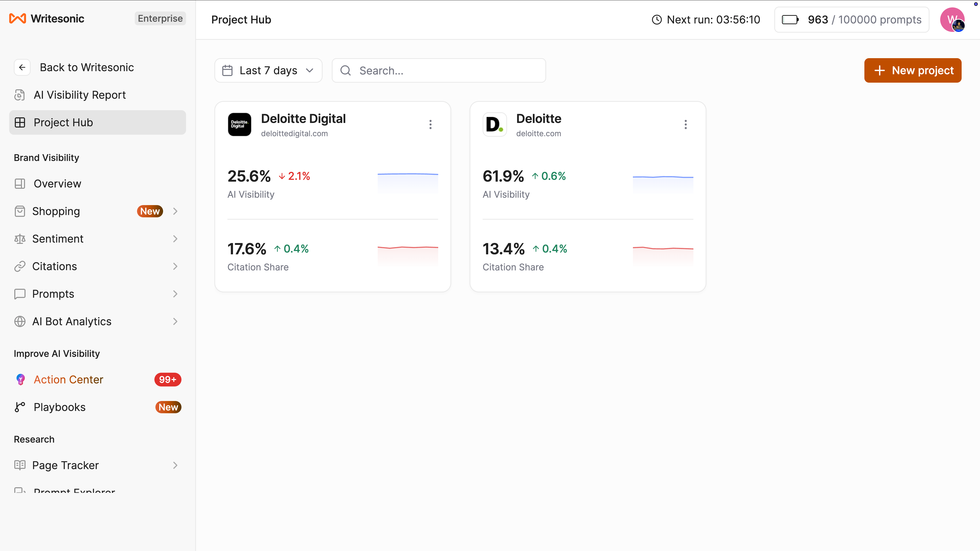This screenshot has width=980, height=551.
Task: Expand the Page Tracker chevron
Action: tap(175, 466)
